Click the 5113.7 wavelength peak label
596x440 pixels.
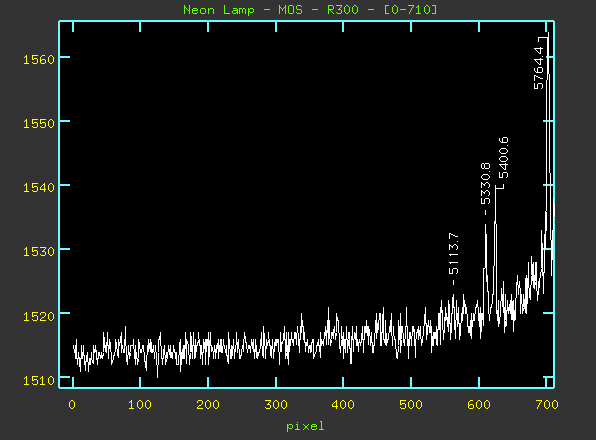pyautogui.click(x=453, y=253)
